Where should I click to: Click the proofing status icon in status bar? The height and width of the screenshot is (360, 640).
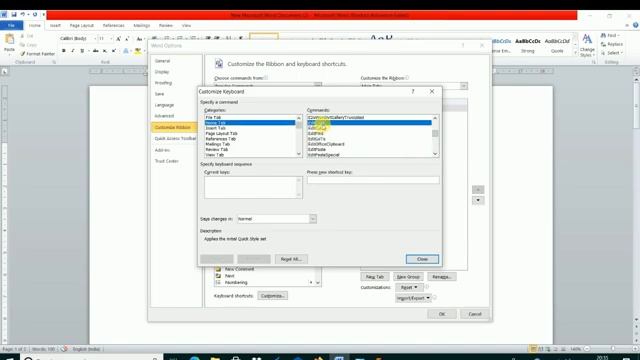point(64,349)
